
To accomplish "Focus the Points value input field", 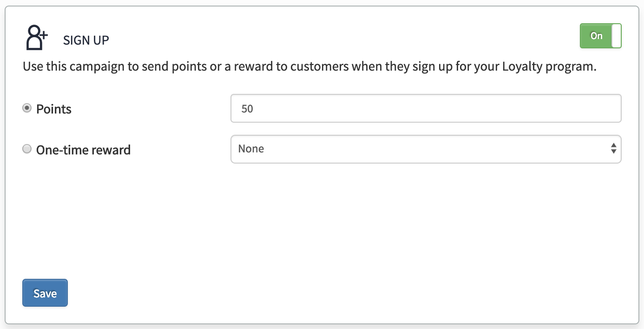I will point(426,108).
